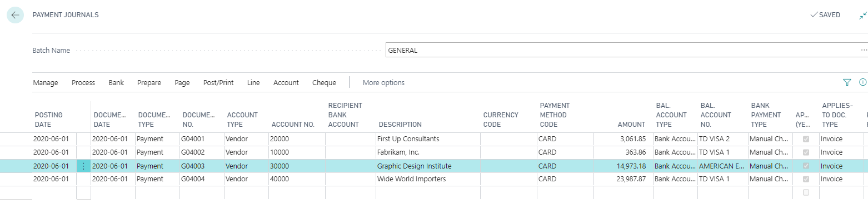The height and width of the screenshot is (203, 868).
Task: Expand the Manage menu
Action: pos(46,83)
